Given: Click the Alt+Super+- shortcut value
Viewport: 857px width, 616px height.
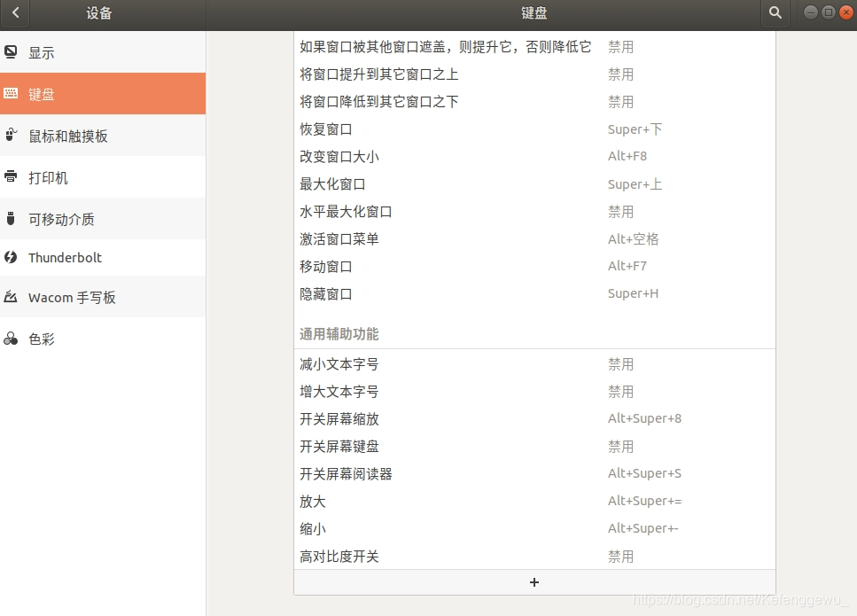Looking at the screenshot, I should (x=643, y=528).
